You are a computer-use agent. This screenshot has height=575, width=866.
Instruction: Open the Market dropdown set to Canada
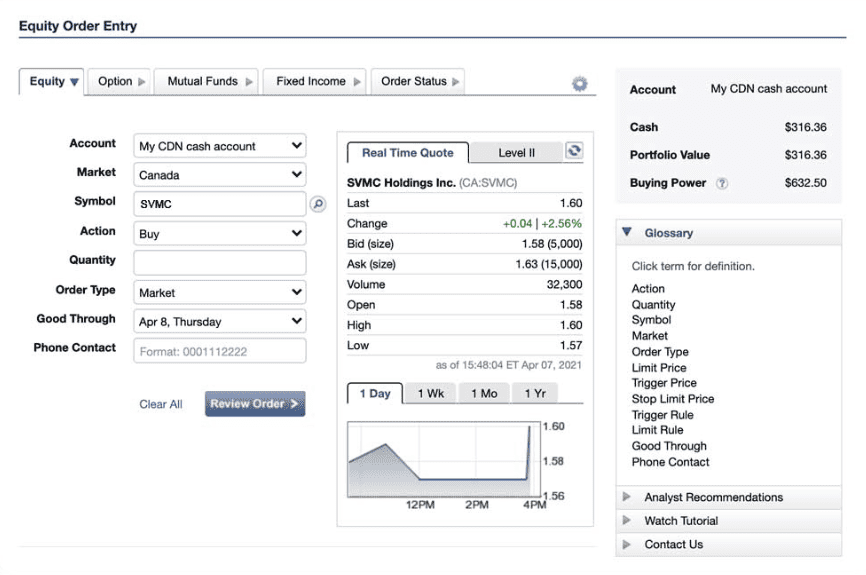219,175
